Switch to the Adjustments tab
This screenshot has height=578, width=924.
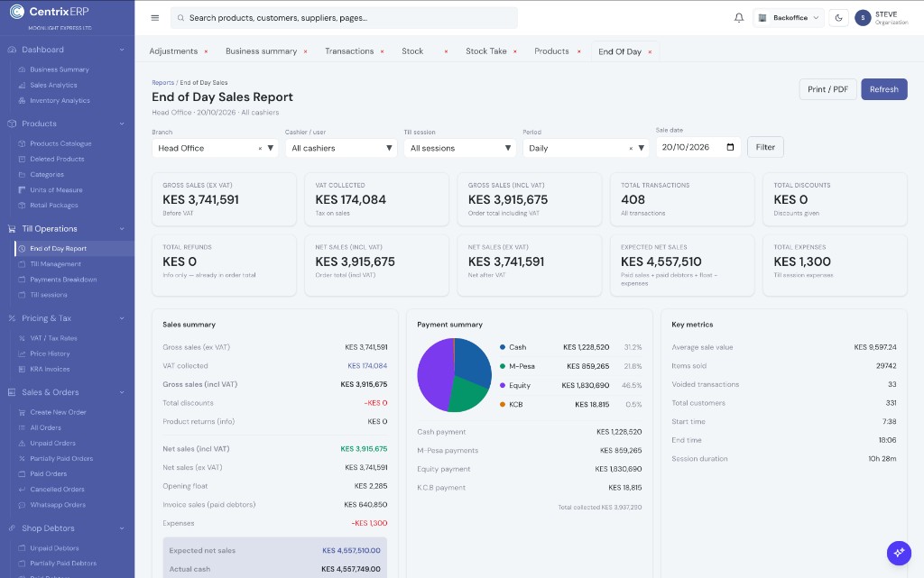[x=173, y=51]
